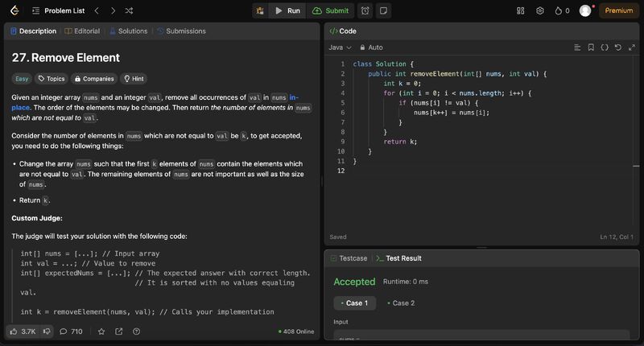Click the Accepted status text
Viewport: 644px width, 346px height.
(x=354, y=282)
